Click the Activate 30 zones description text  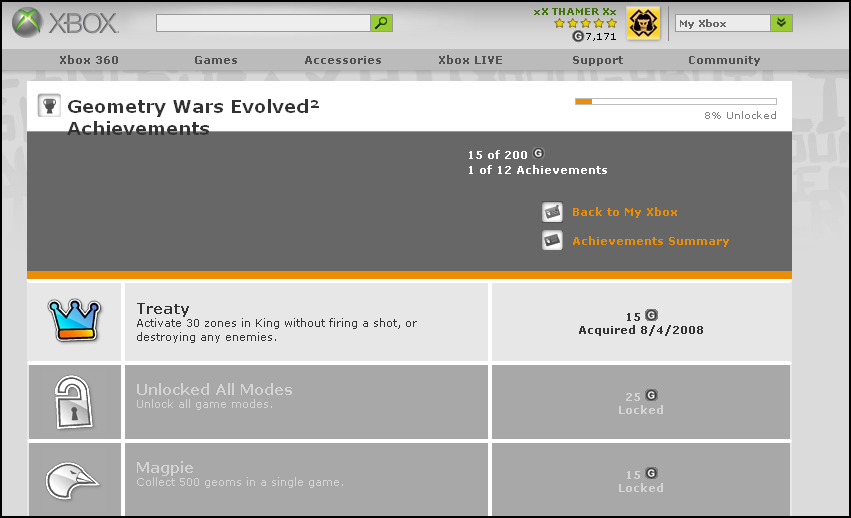(276, 330)
